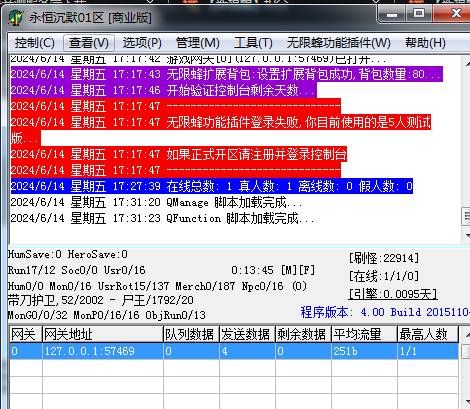Click the [引擎:0.0095天] link
The height and width of the screenshot is (409, 470).
pyautogui.click(x=393, y=294)
